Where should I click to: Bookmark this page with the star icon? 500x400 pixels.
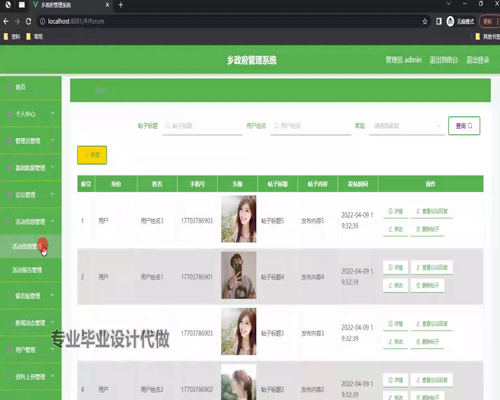(x=425, y=21)
